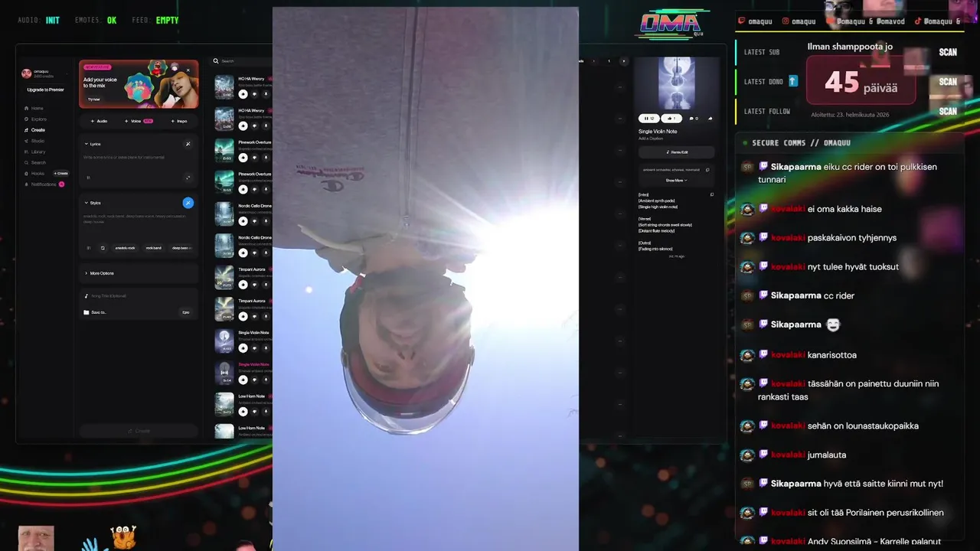The width and height of the screenshot is (980, 551).
Task: Select the + Voice tab
Action: [139, 121]
